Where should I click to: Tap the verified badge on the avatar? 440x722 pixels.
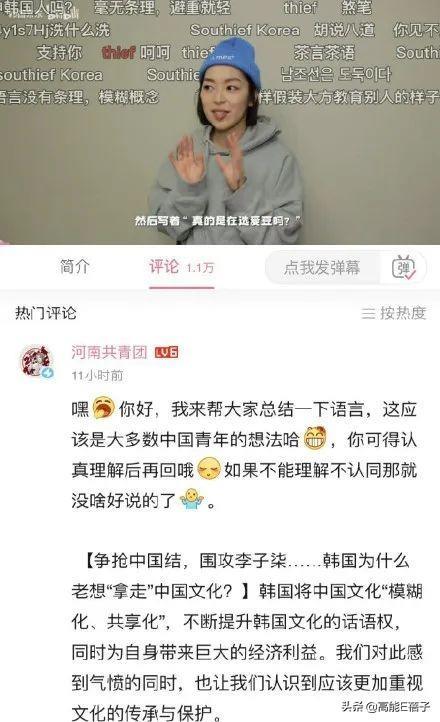47,373
